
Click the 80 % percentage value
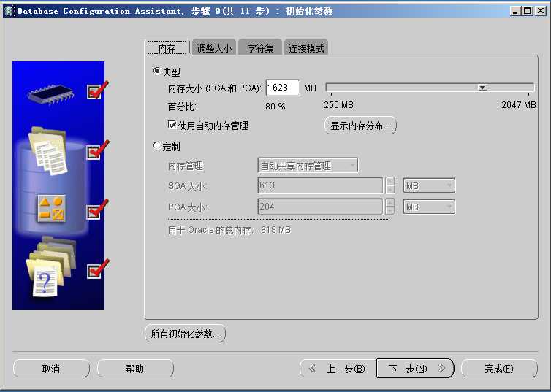(275, 107)
